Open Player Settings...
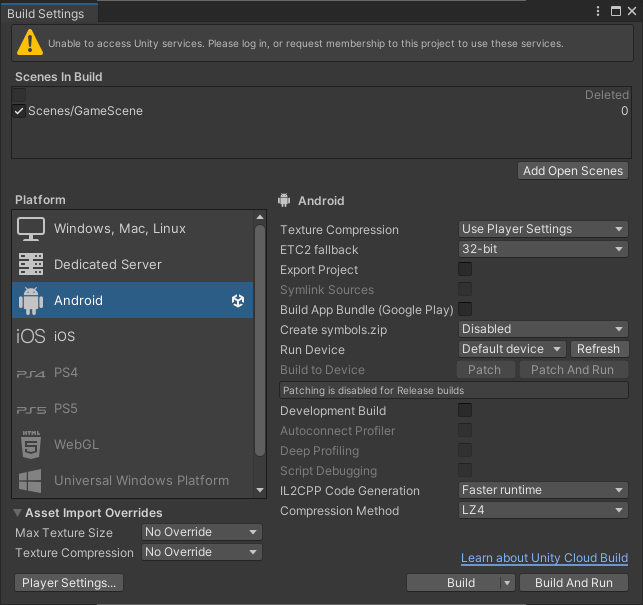The width and height of the screenshot is (643, 605). coord(69,583)
